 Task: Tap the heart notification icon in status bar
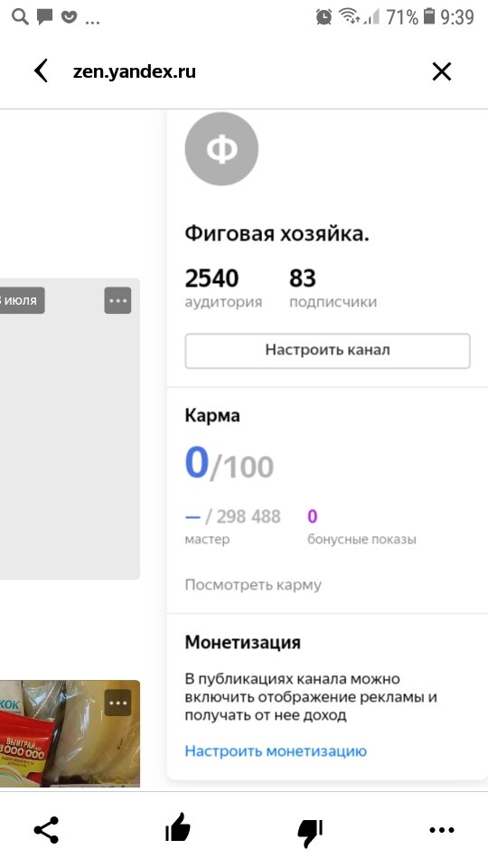point(69,18)
